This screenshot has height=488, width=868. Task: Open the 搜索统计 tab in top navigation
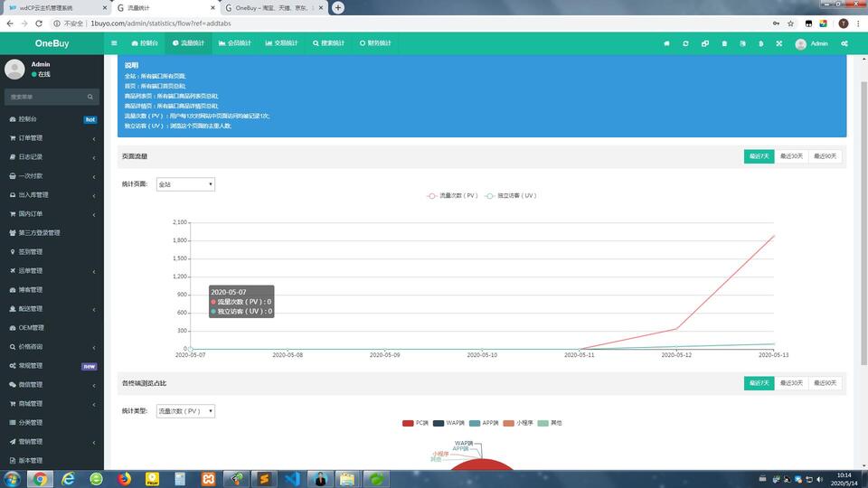[328, 43]
